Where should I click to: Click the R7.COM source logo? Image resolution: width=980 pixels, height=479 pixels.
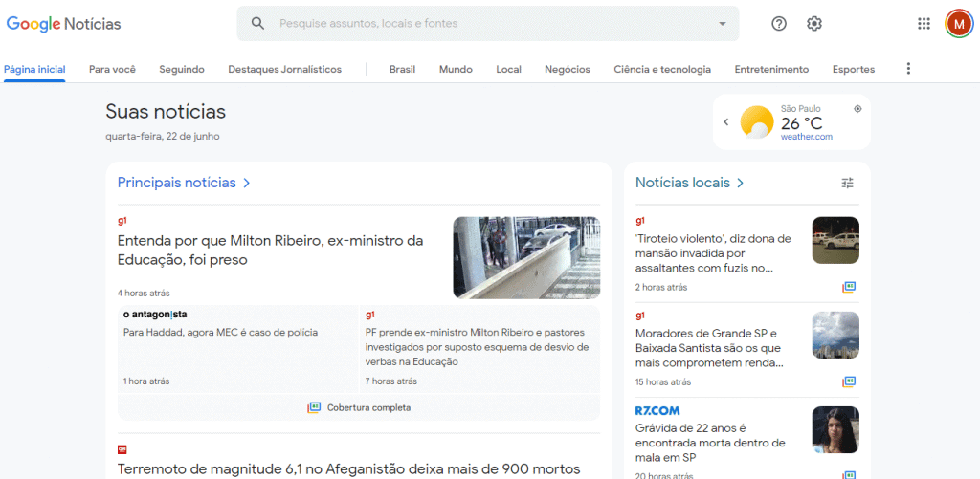pyautogui.click(x=657, y=411)
